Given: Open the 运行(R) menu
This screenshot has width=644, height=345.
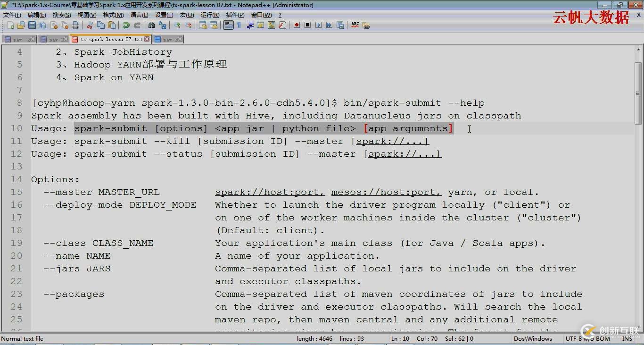Looking at the screenshot, I should click(210, 15).
